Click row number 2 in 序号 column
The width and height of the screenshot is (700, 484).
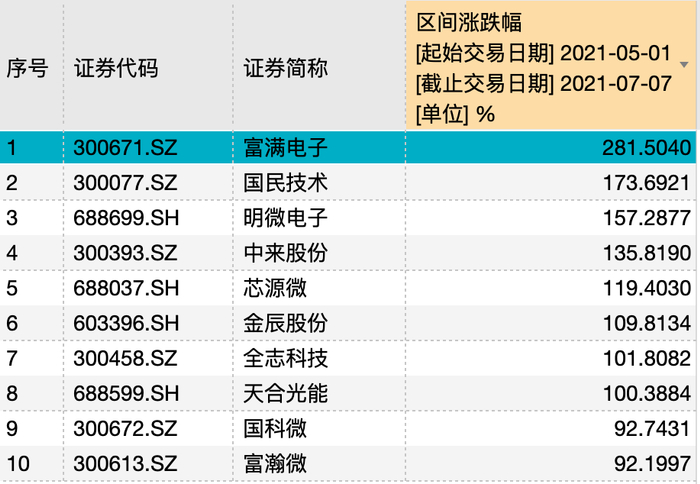[x=12, y=183]
